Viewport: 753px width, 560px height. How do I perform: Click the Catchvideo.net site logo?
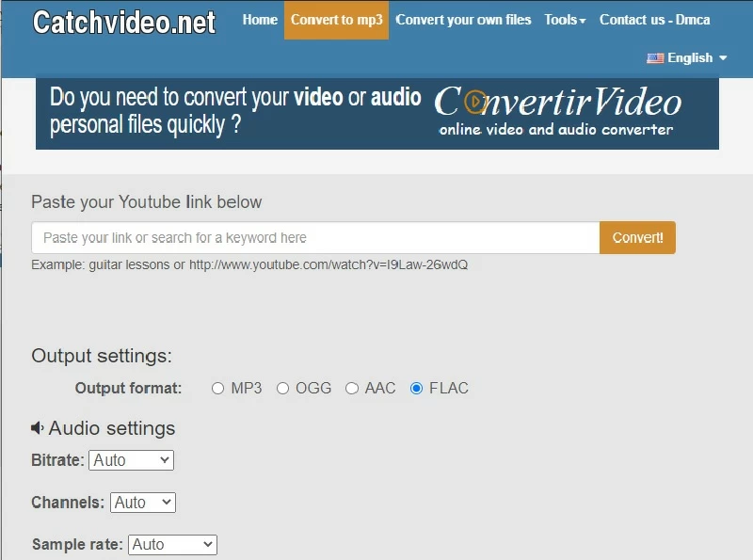(124, 22)
